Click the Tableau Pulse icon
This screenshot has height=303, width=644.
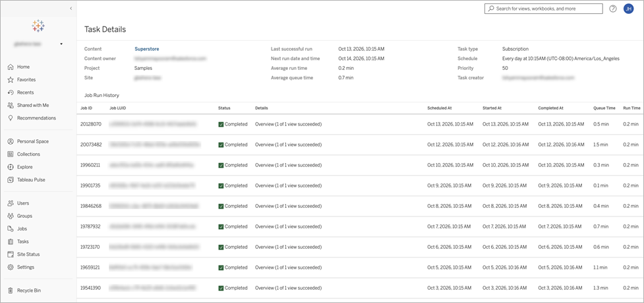[11, 180]
